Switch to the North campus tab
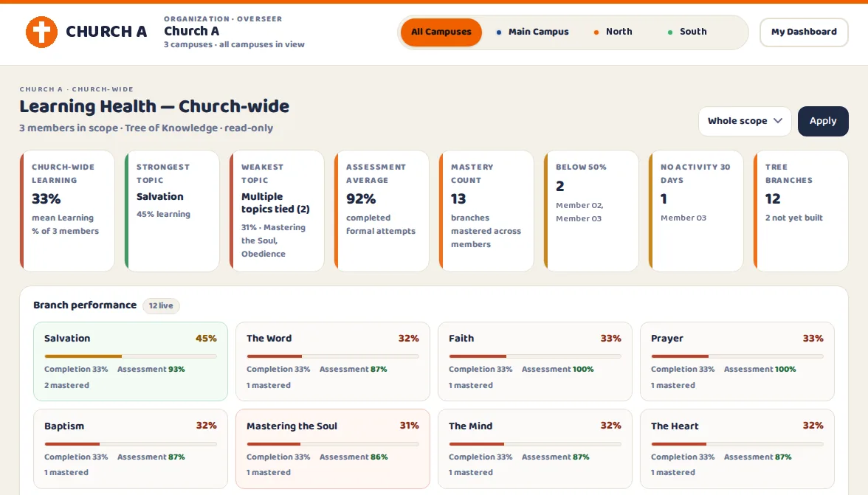 pos(613,32)
